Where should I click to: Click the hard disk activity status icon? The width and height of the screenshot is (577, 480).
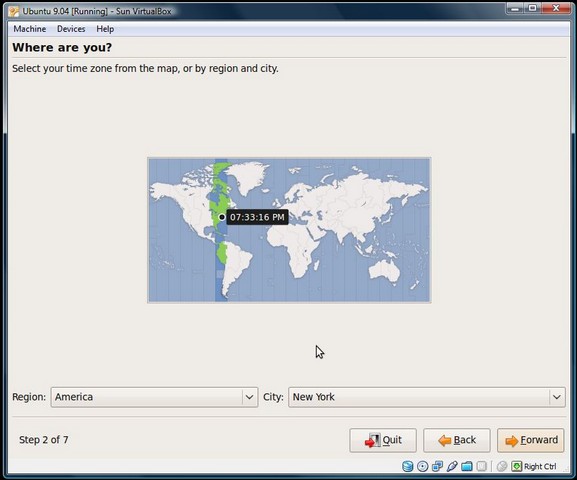[x=407, y=466]
